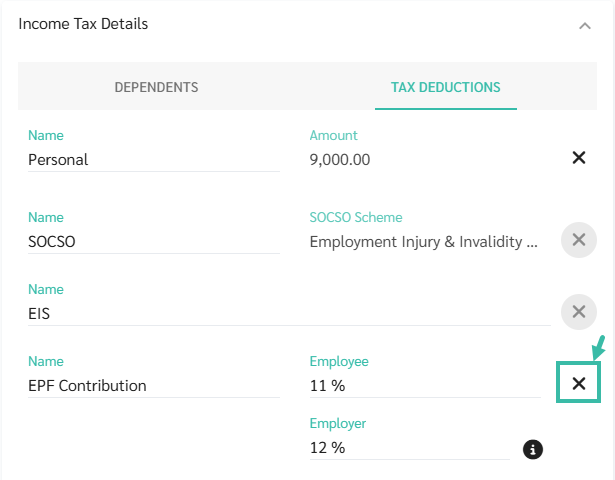The width and height of the screenshot is (615, 480).
Task: Open the SOCSO Scheme dropdown
Action: pyautogui.click(x=425, y=241)
